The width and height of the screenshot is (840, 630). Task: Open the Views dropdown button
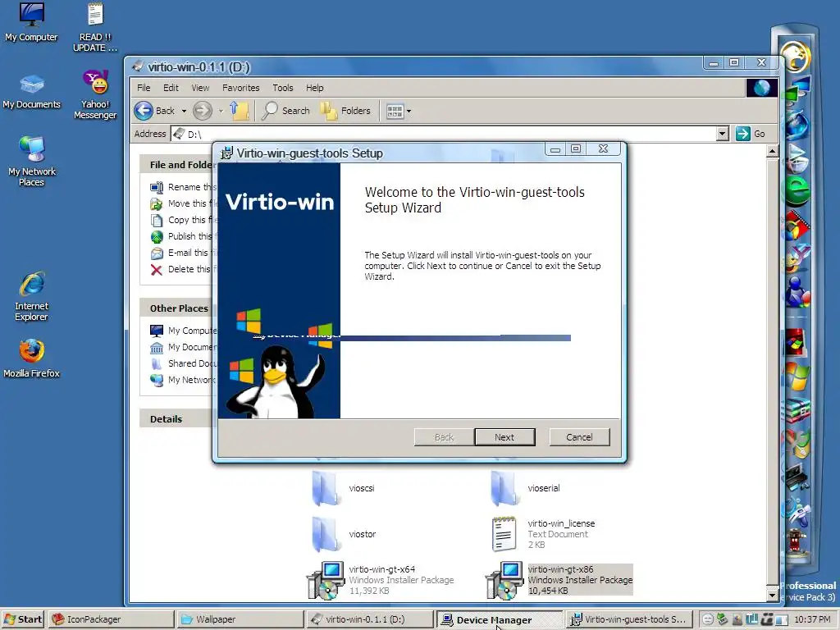pyautogui.click(x=399, y=112)
